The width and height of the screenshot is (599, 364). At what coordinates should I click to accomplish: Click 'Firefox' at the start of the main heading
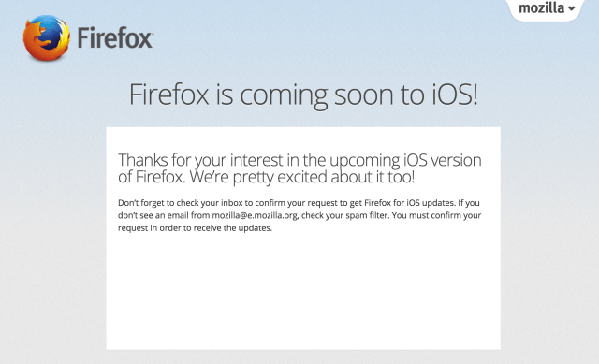168,94
